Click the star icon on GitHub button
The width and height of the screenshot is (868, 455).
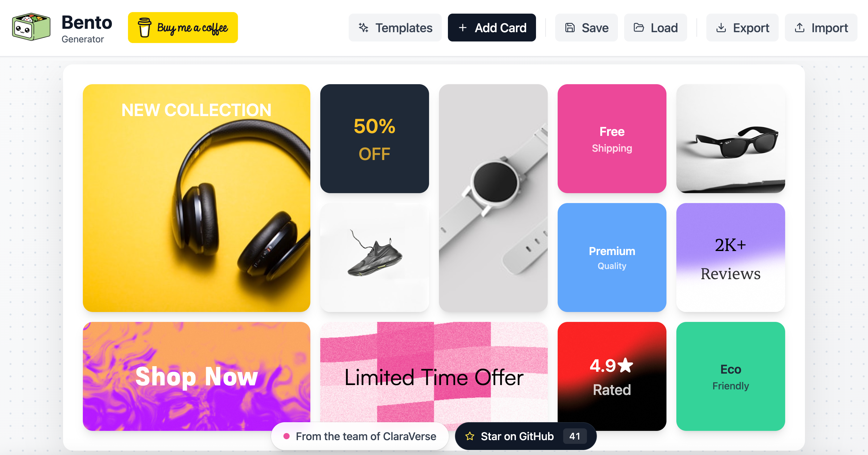[470, 436]
